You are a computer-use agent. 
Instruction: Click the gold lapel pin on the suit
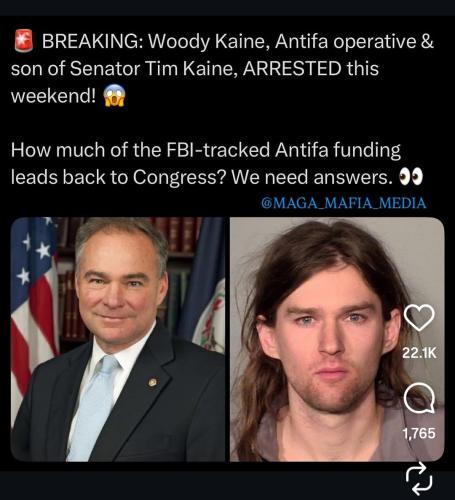(x=152, y=382)
